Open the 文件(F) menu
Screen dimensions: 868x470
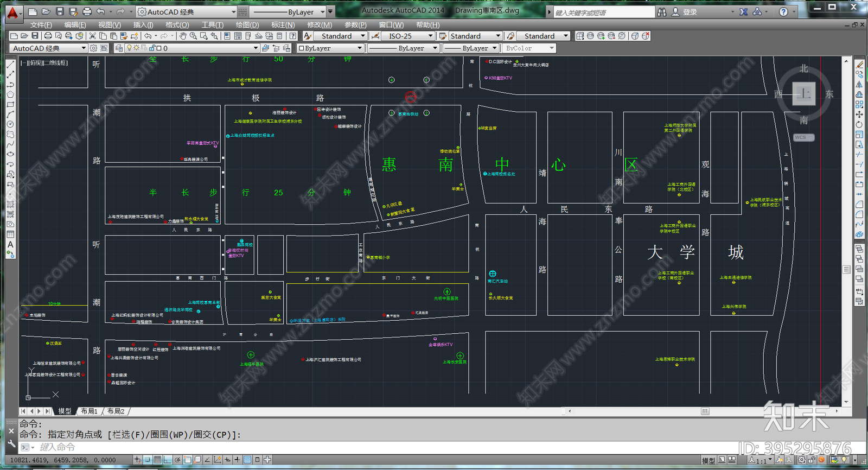click(41, 24)
